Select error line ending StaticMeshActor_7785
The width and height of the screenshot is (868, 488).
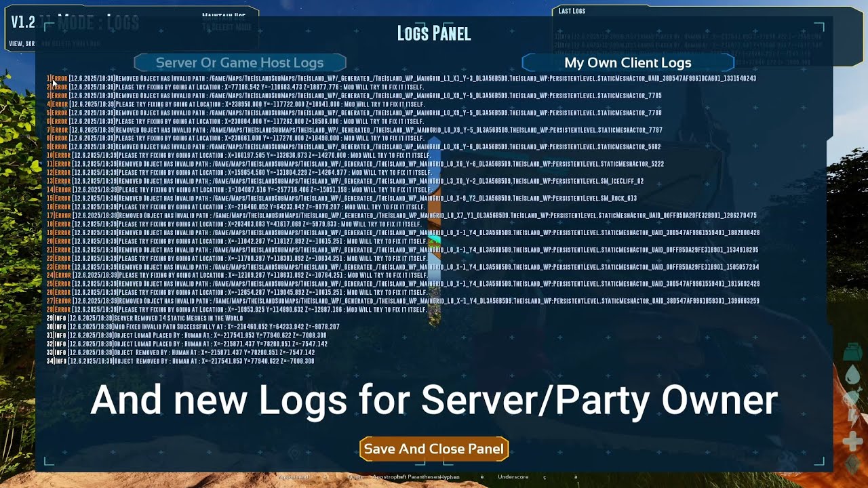click(354, 96)
